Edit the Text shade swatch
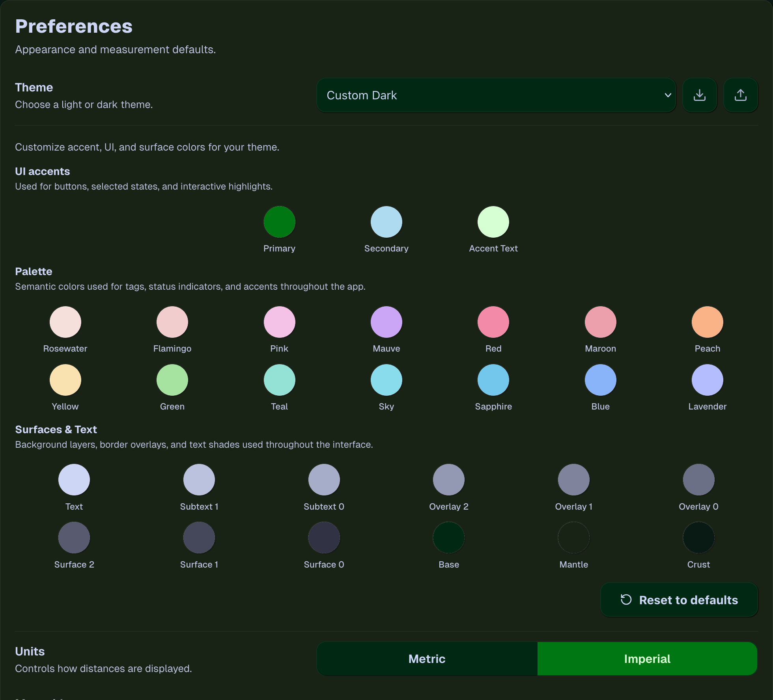 pos(74,479)
